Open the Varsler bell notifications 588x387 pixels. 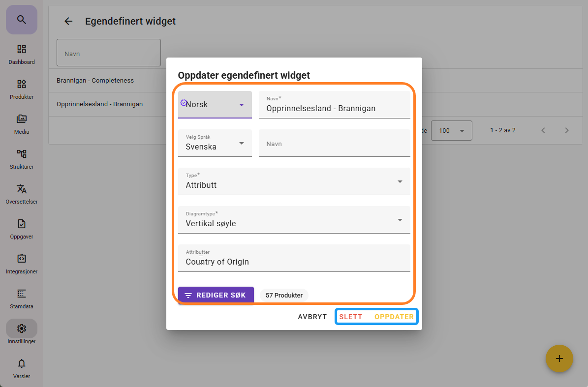21,364
